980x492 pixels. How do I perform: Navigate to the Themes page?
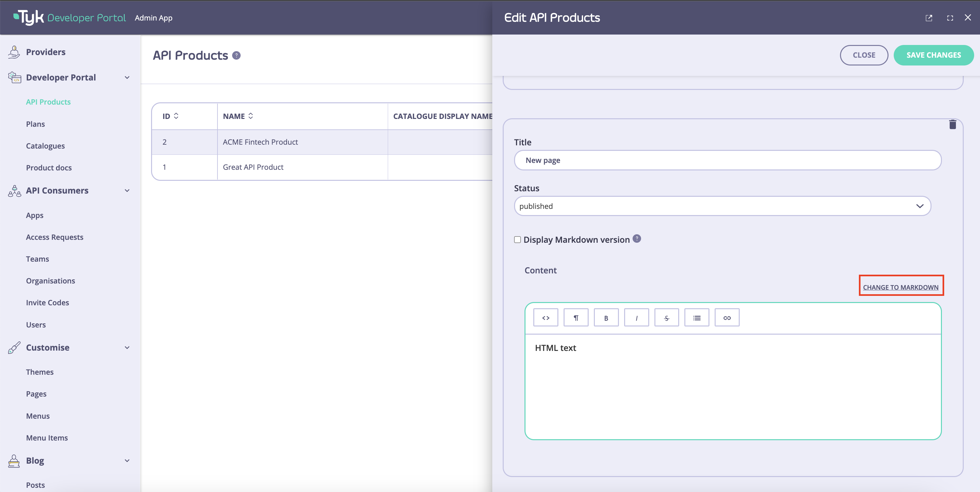click(x=40, y=372)
